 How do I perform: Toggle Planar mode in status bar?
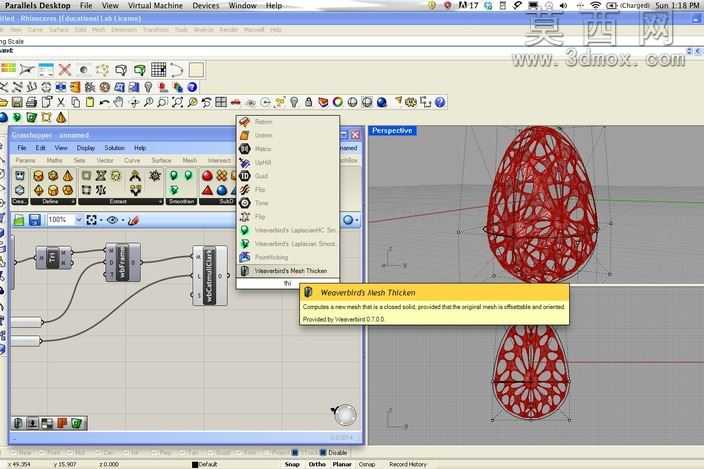point(342,465)
